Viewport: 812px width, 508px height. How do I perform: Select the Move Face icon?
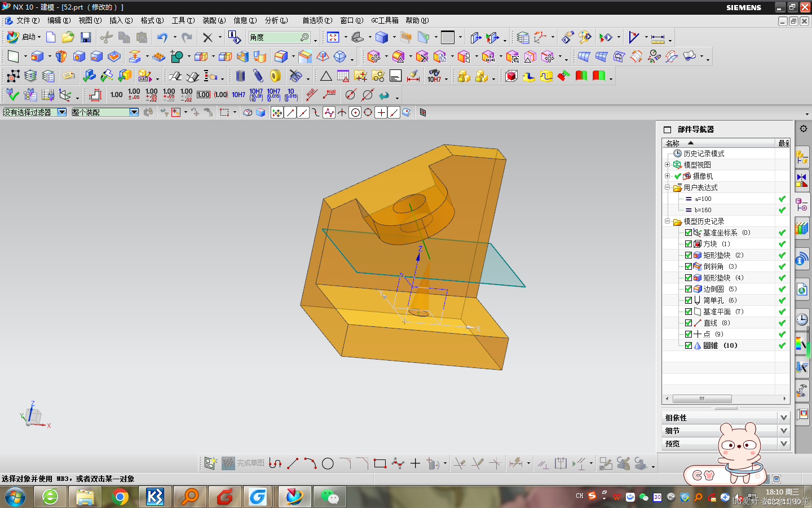click(373, 56)
